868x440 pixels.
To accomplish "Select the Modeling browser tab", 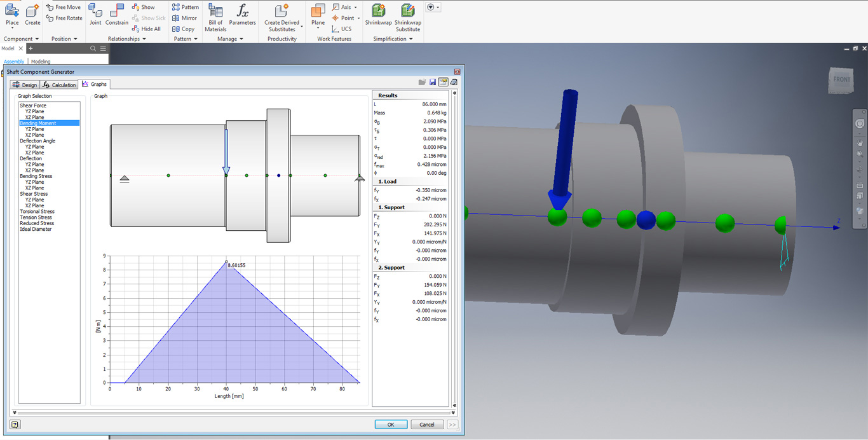I will (41, 62).
